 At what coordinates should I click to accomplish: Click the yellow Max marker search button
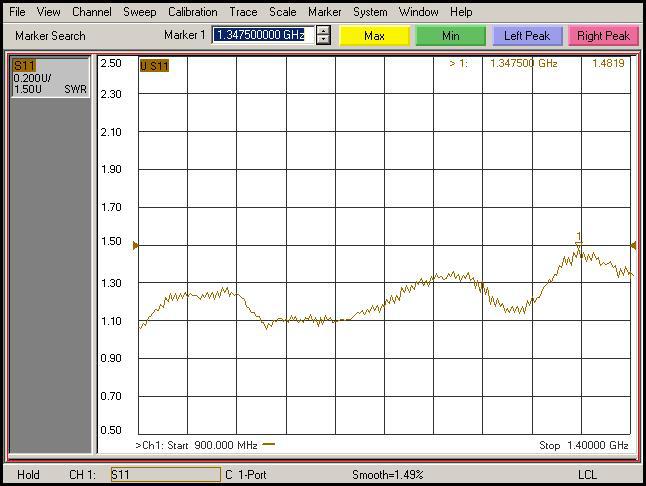click(x=374, y=36)
